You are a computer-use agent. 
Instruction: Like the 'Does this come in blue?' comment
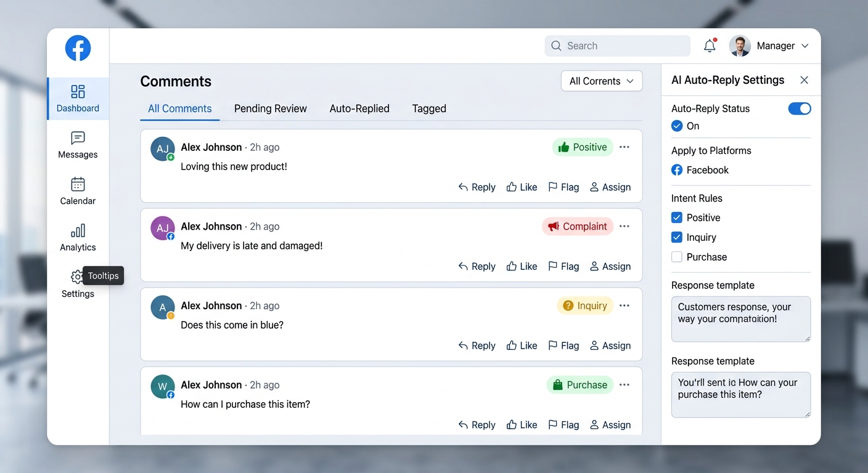point(522,346)
